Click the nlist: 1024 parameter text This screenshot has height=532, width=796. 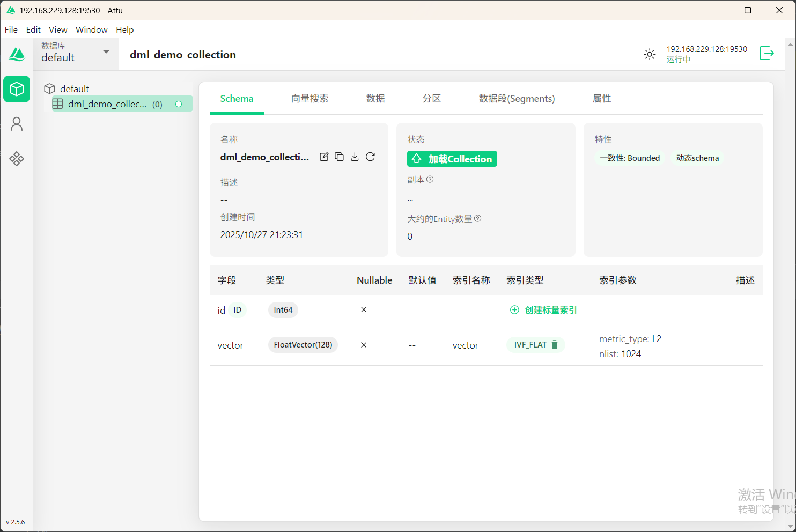point(620,354)
